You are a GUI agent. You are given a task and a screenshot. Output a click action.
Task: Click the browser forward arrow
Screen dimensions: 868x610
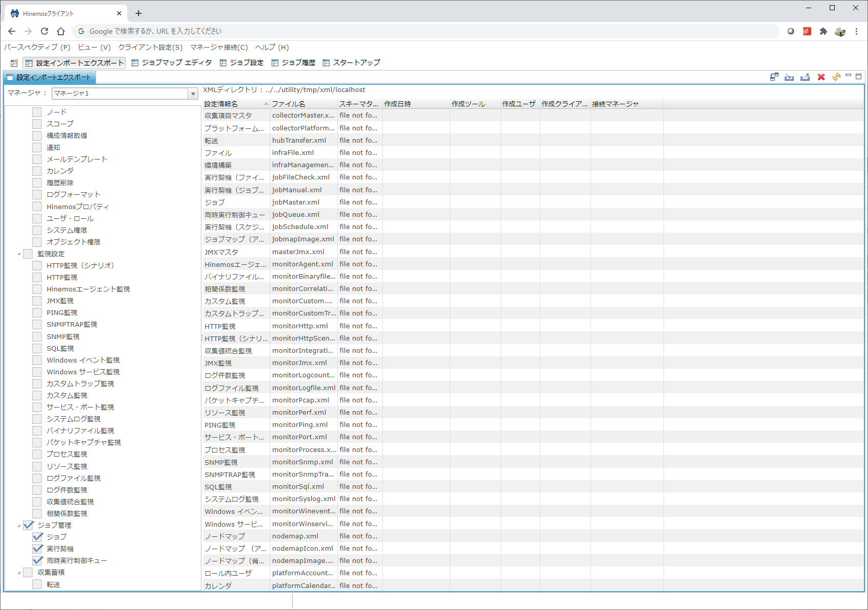(28, 31)
